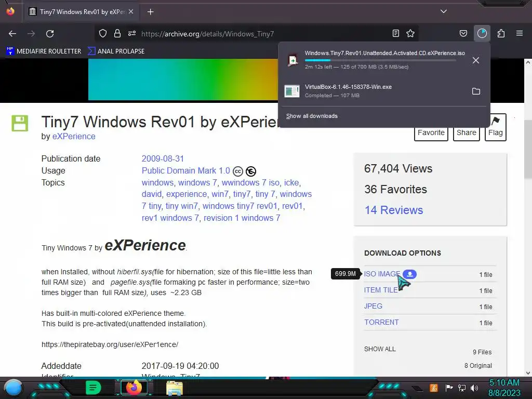Close the Tiny7 Windows tab
This screenshot has height=399, width=532.
tap(131, 11)
